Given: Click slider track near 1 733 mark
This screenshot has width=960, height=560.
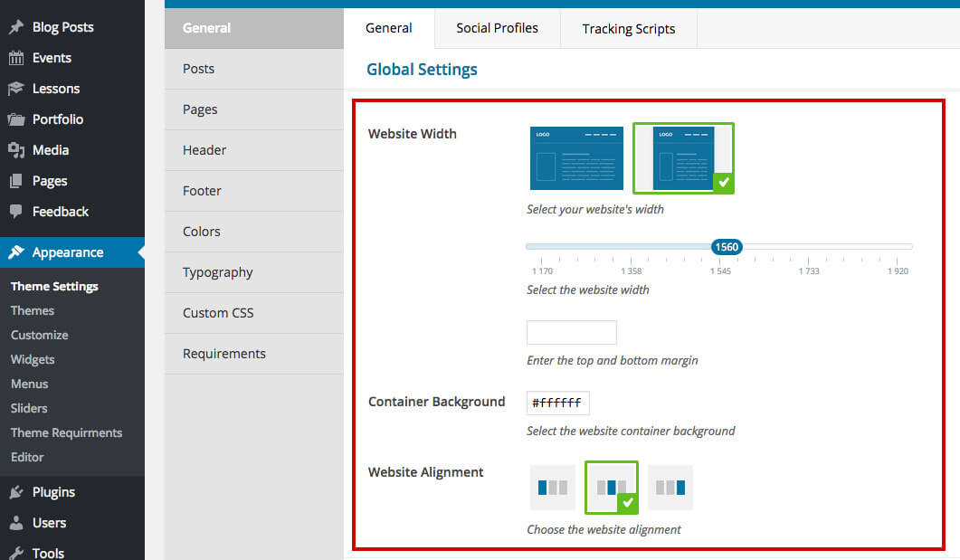Looking at the screenshot, I should [808, 247].
